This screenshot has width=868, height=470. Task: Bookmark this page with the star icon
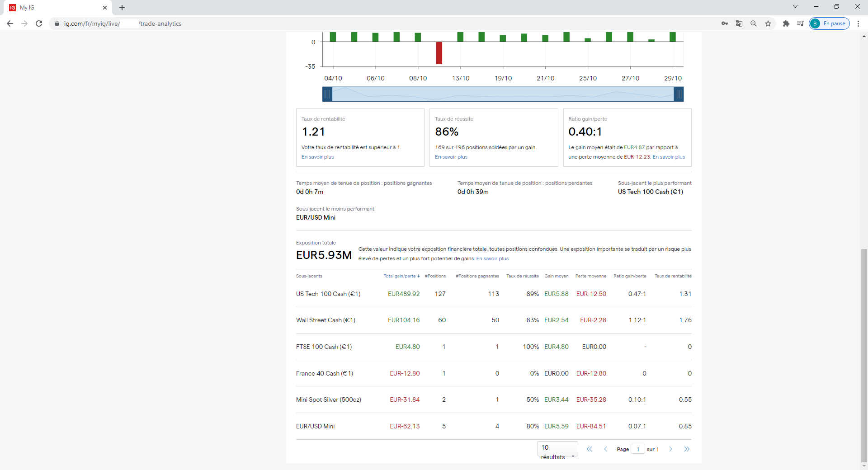point(768,23)
